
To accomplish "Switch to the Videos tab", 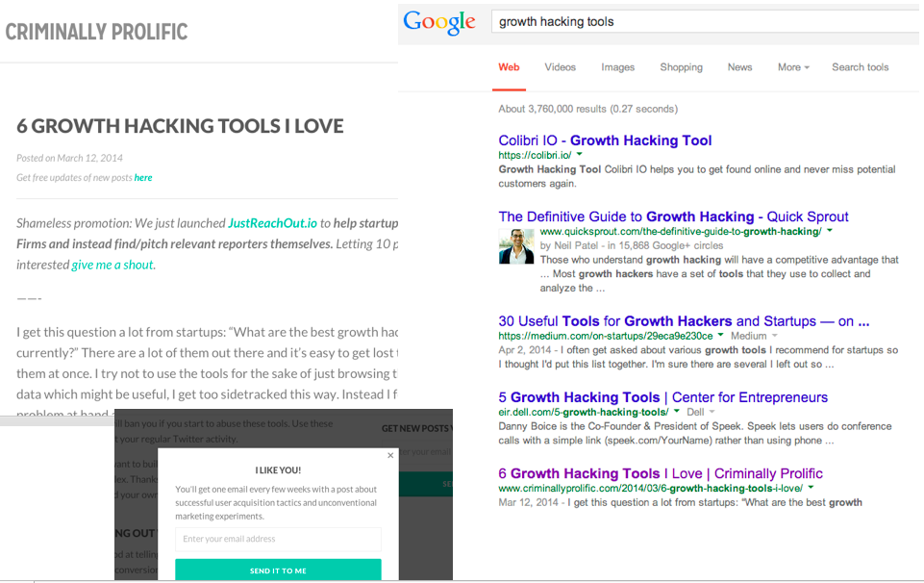I will (560, 67).
